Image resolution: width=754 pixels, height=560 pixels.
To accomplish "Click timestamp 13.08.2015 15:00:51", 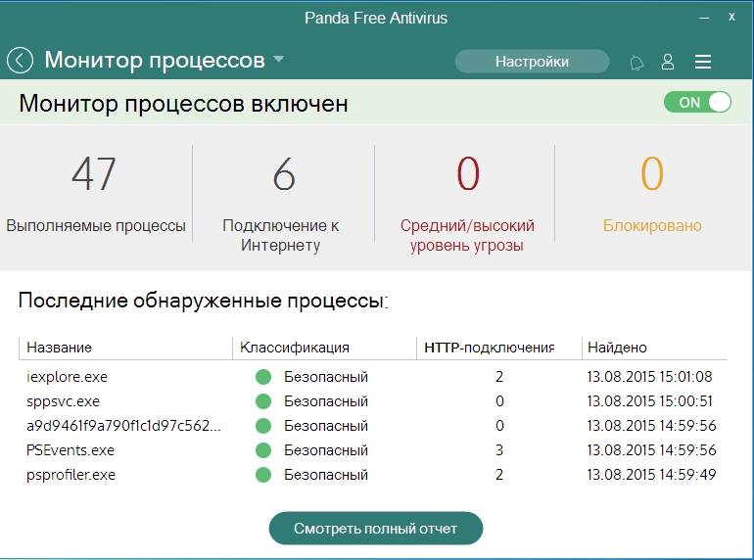I will 649,401.
